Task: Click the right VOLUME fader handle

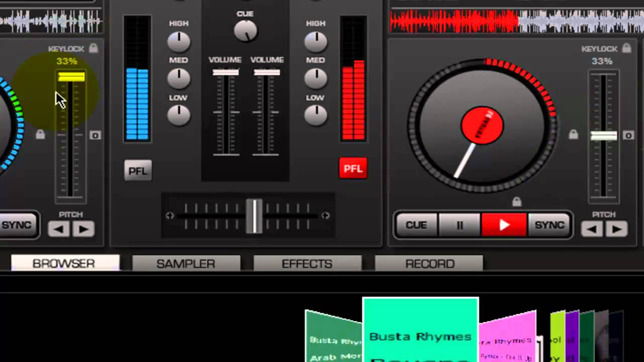Action: coord(267,72)
